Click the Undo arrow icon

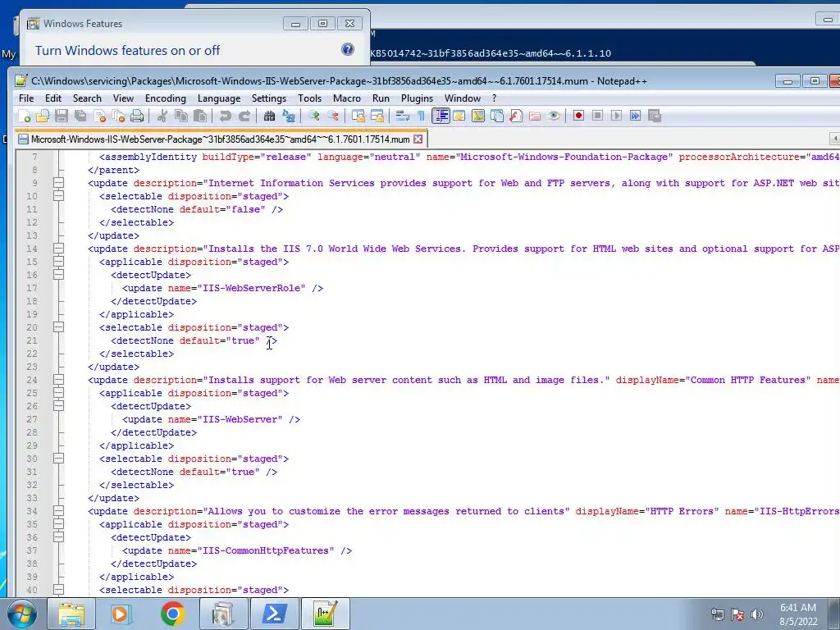(225, 116)
